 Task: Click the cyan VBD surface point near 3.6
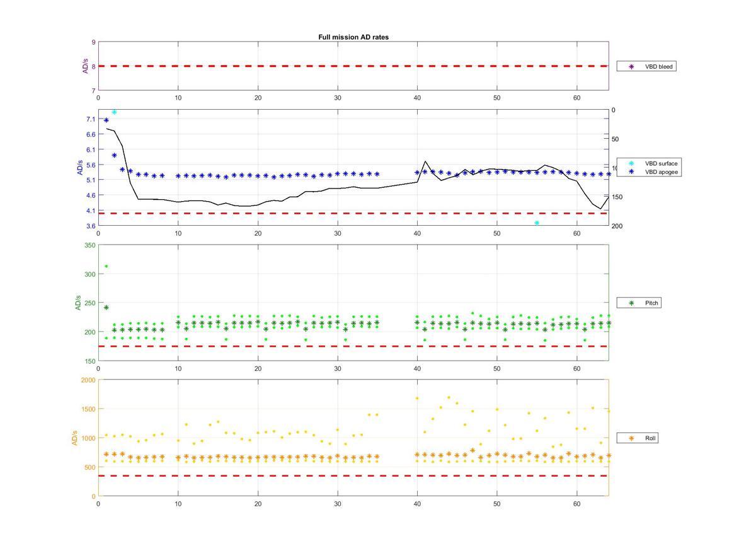click(x=537, y=223)
